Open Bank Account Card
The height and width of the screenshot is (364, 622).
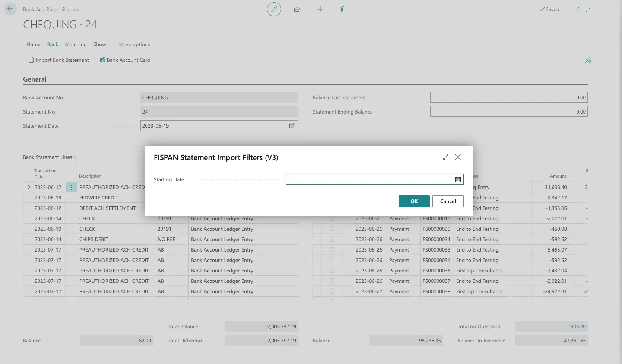point(125,60)
